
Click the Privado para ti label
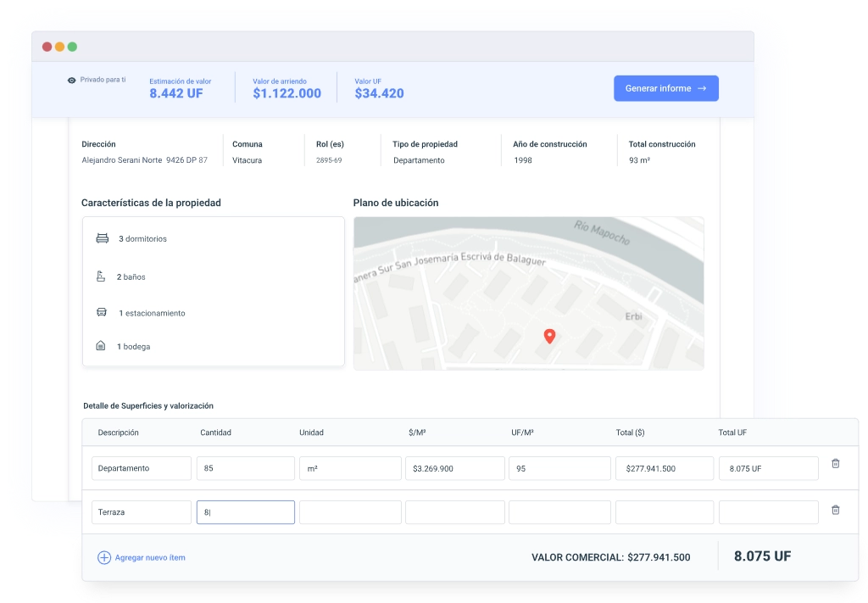pyautogui.click(x=103, y=80)
